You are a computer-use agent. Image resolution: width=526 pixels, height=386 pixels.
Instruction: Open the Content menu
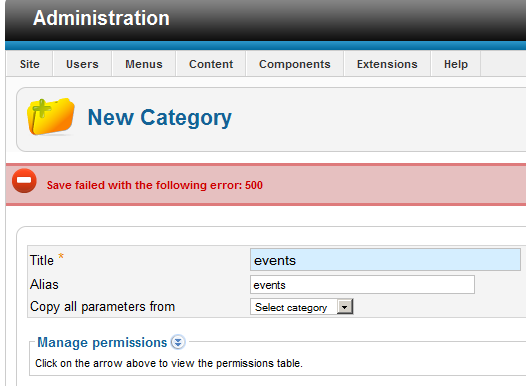(x=211, y=64)
